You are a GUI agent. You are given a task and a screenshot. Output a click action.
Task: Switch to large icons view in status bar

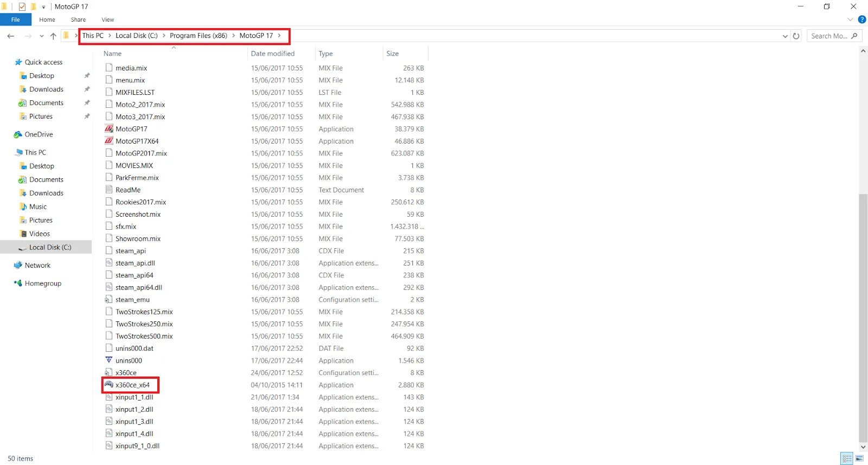point(859,458)
